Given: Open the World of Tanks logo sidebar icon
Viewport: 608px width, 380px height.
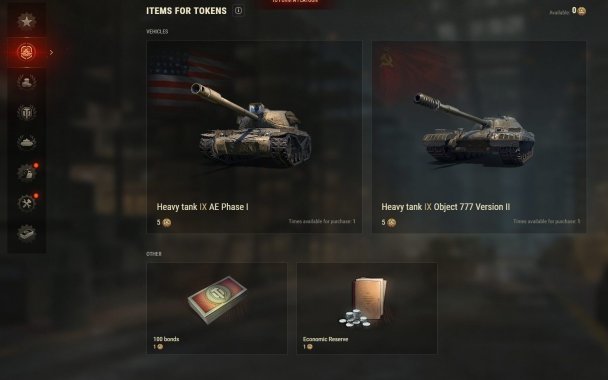Looking at the screenshot, I should pyautogui.click(x=26, y=113).
